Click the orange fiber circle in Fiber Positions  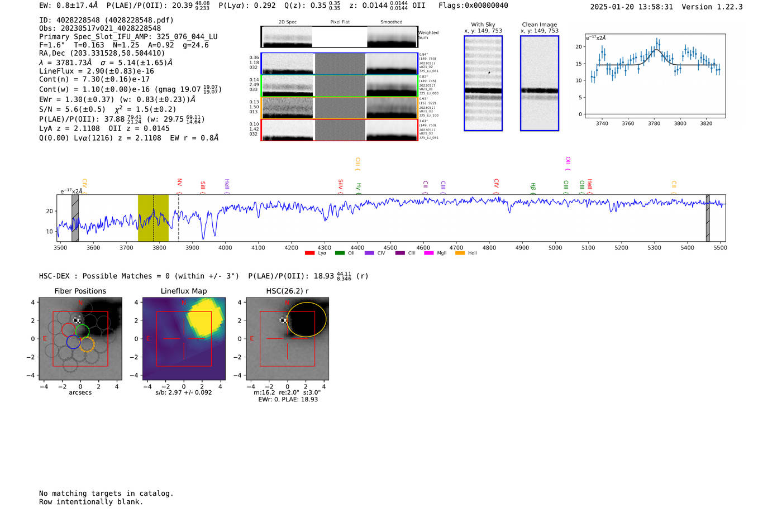coord(87,344)
